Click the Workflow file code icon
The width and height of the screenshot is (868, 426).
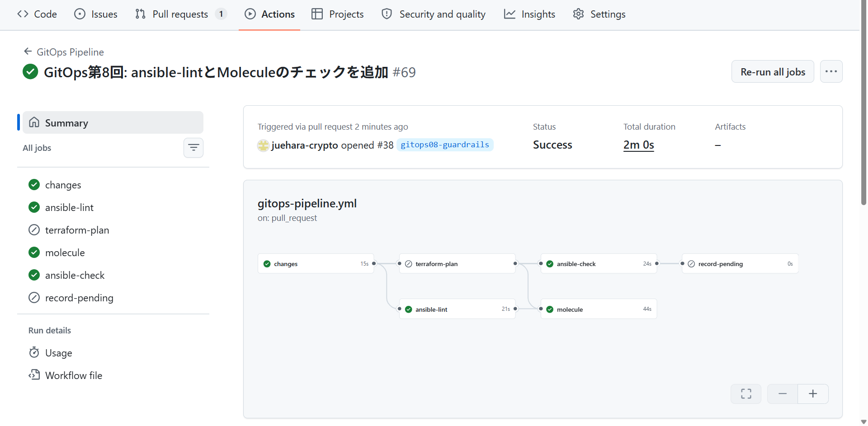34,375
